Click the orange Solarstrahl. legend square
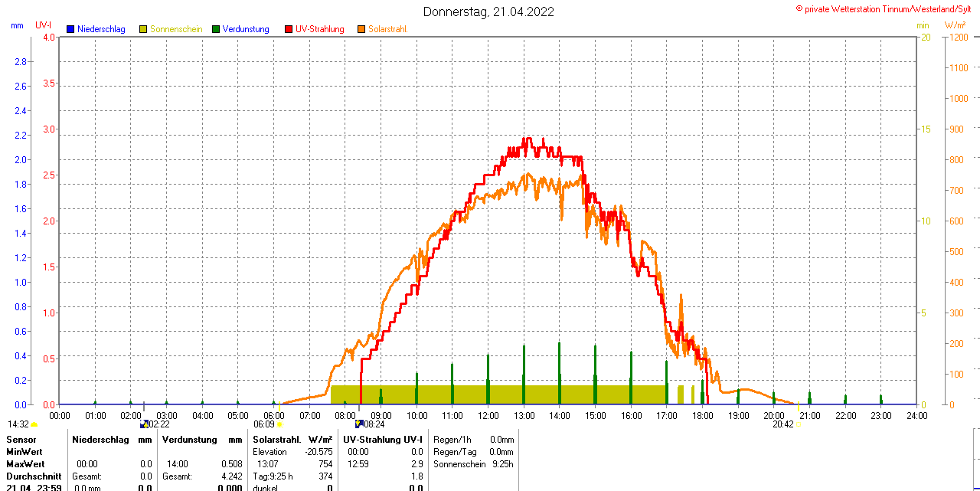Image resolution: width=980 pixels, height=491 pixels. [x=361, y=29]
